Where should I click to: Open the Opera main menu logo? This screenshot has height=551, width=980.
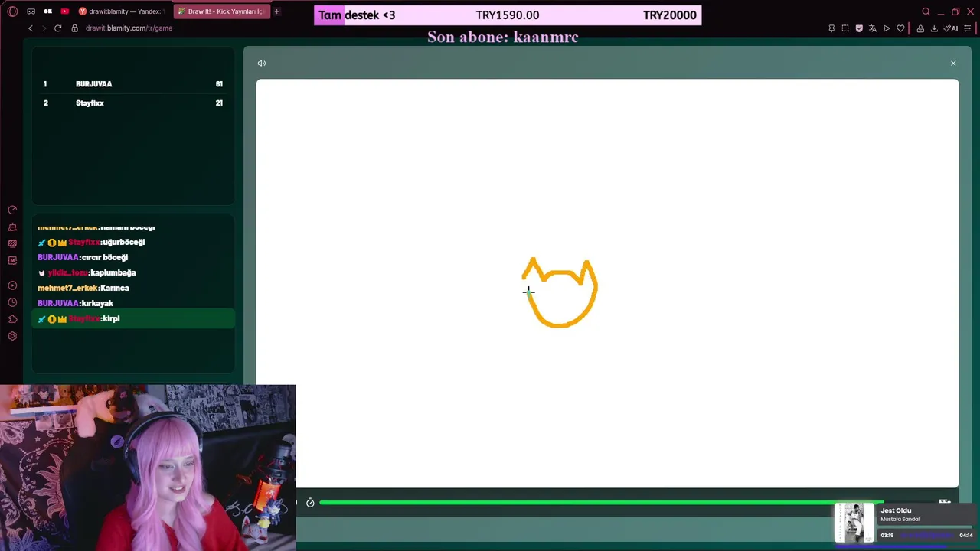[x=12, y=11]
